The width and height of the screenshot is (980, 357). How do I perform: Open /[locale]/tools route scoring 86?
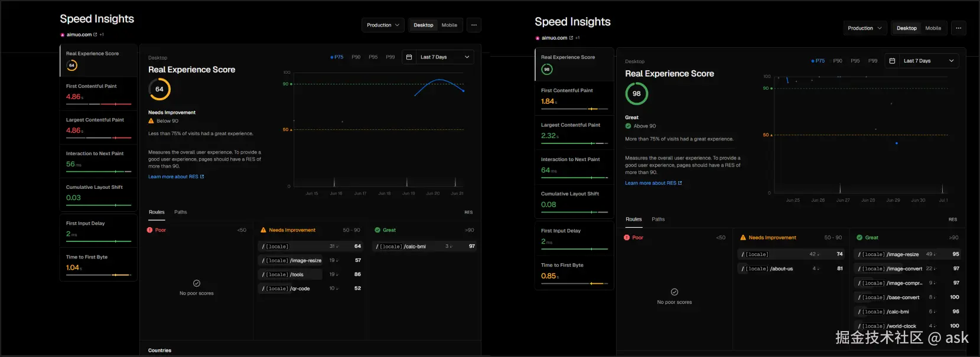pyautogui.click(x=311, y=274)
